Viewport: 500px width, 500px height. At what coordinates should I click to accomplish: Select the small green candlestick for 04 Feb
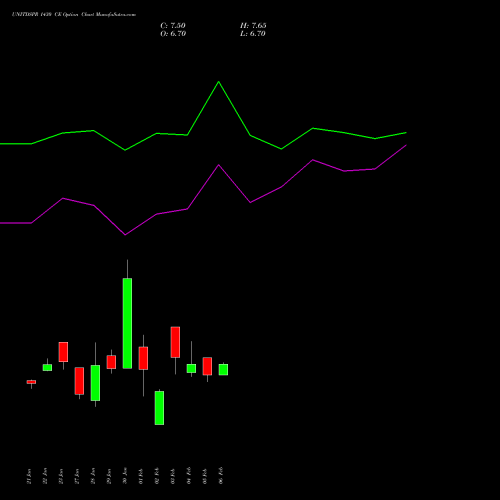(191, 368)
